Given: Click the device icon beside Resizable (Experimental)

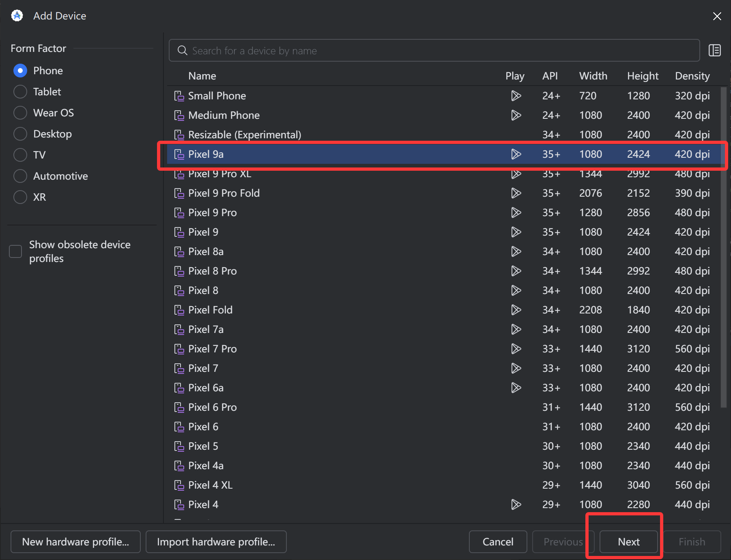Looking at the screenshot, I should click(x=179, y=135).
